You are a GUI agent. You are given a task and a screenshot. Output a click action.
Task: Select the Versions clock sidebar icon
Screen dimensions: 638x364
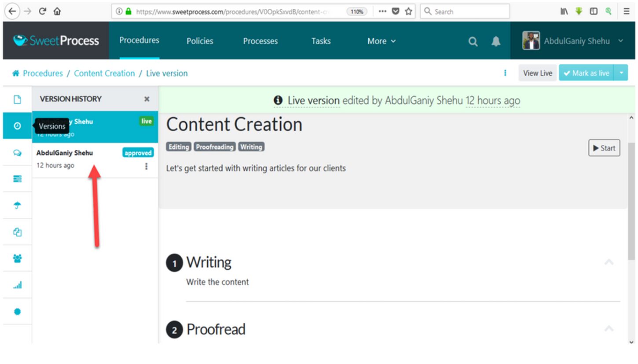[x=17, y=126]
